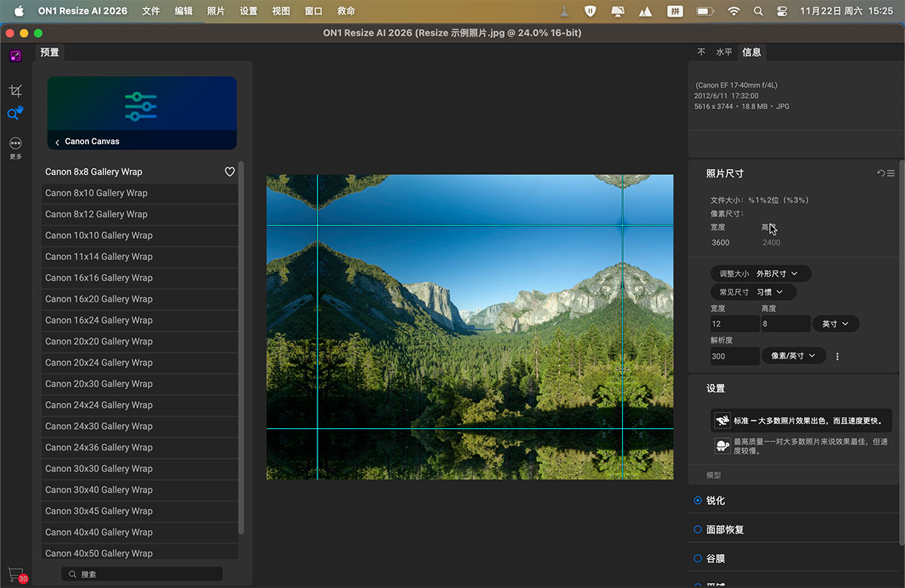Enable the 谷膜 toggle circle
Screen dimensions: 905x588
click(x=698, y=559)
